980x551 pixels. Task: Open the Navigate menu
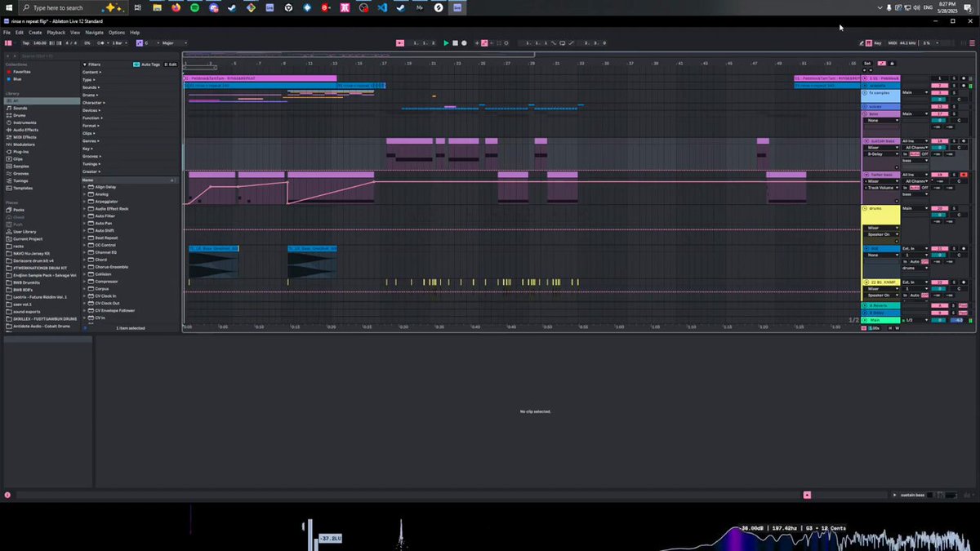(95, 33)
